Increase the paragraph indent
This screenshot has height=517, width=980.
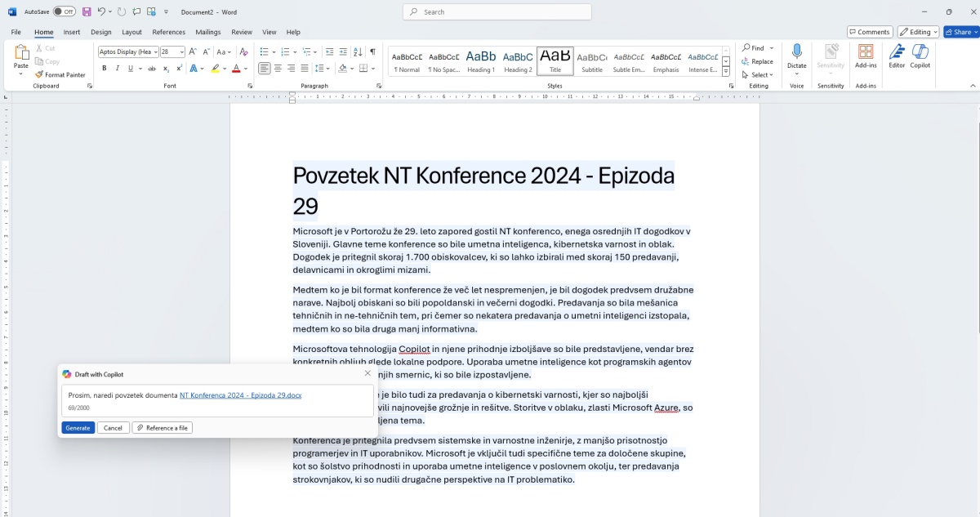coord(342,51)
